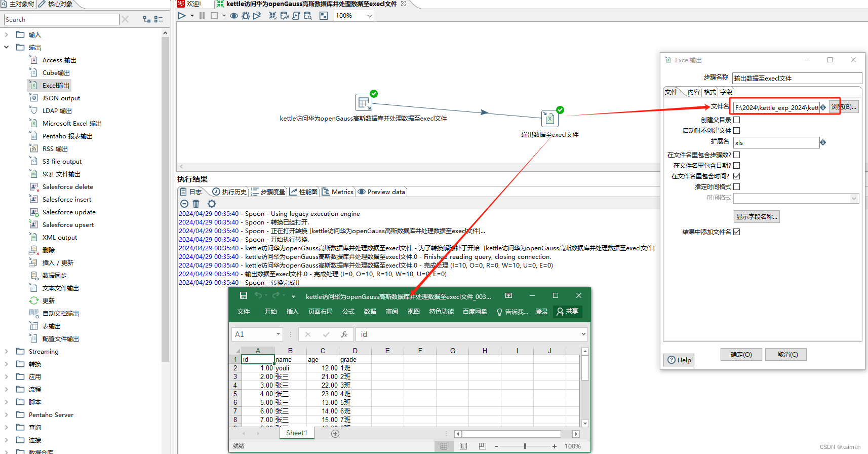The height and width of the screenshot is (454, 868).
Task: Switch to the 内容 tab in Excel output dialog
Action: point(694,92)
